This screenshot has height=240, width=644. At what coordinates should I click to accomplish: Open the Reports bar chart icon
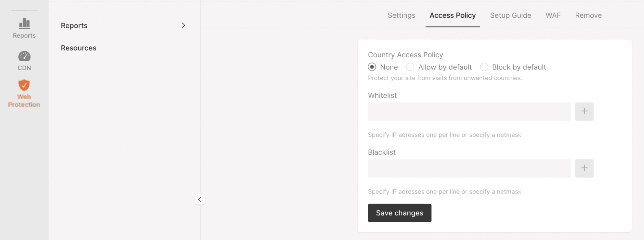coord(24,24)
